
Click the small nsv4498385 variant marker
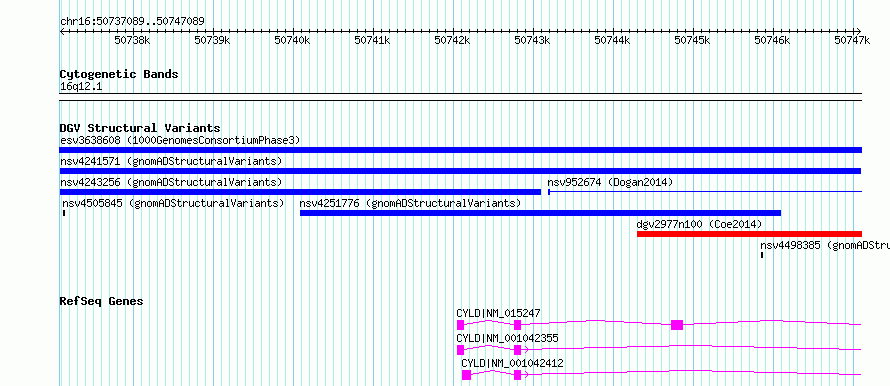coord(762,255)
